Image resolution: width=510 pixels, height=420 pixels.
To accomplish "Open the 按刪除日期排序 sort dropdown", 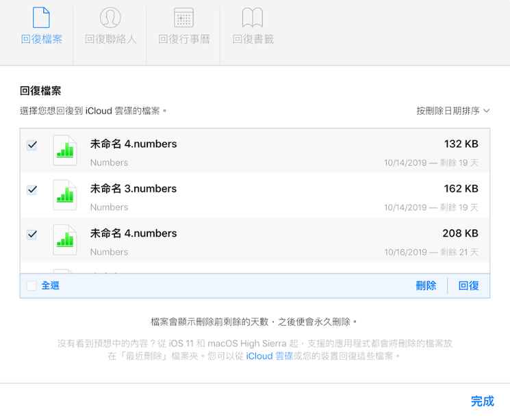I will 453,110.
